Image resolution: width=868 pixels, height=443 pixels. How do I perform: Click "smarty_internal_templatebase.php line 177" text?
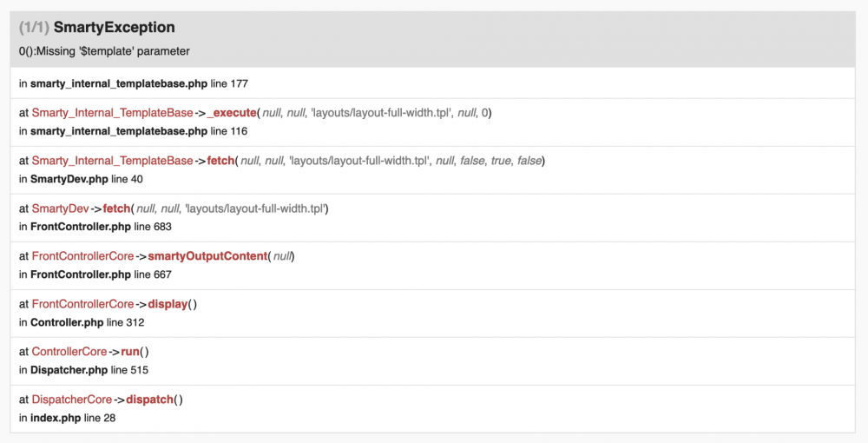(139, 83)
